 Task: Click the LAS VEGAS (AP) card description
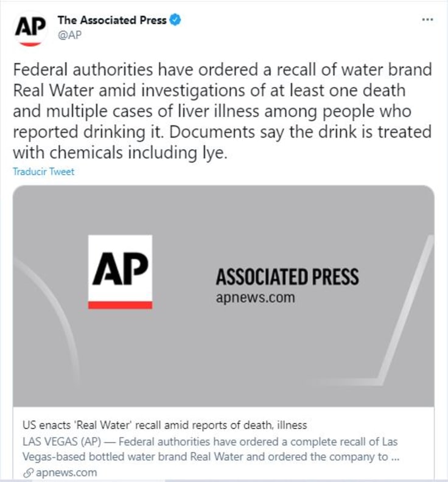pos(210,441)
